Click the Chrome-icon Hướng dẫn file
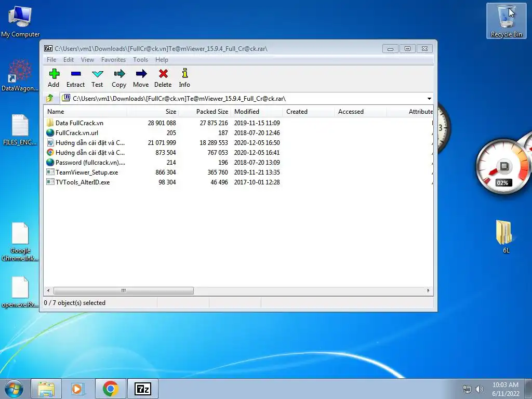This screenshot has width=532, height=399. [x=50, y=152]
